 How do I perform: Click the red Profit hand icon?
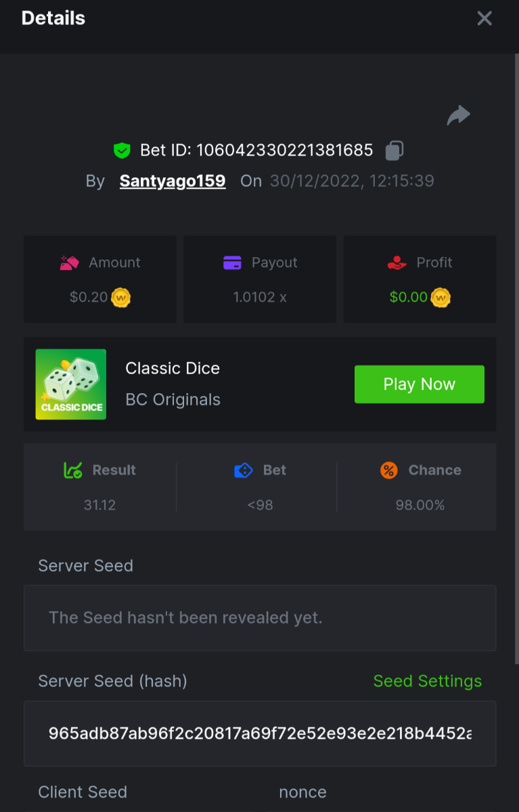(x=397, y=263)
